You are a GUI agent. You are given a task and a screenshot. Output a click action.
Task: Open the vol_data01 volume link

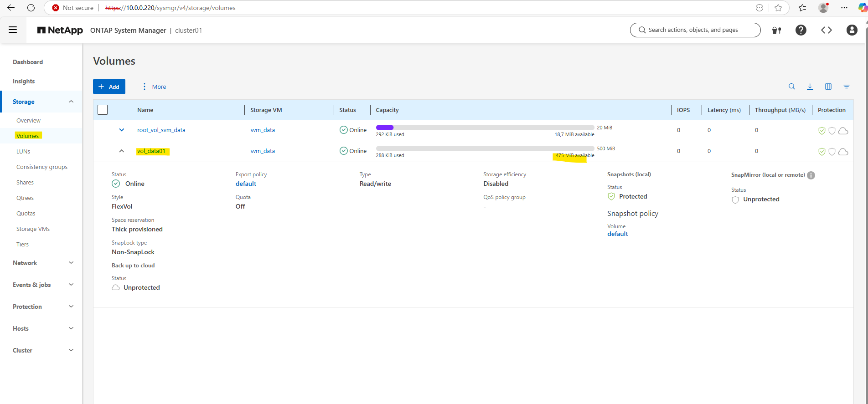click(151, 151)
